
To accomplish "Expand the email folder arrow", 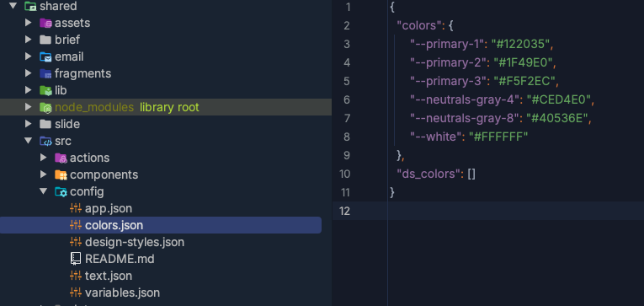I will 29,56.
